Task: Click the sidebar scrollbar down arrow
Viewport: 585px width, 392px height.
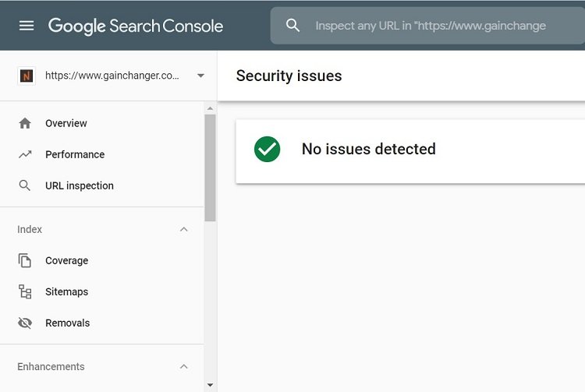Action: click(210, 385)
